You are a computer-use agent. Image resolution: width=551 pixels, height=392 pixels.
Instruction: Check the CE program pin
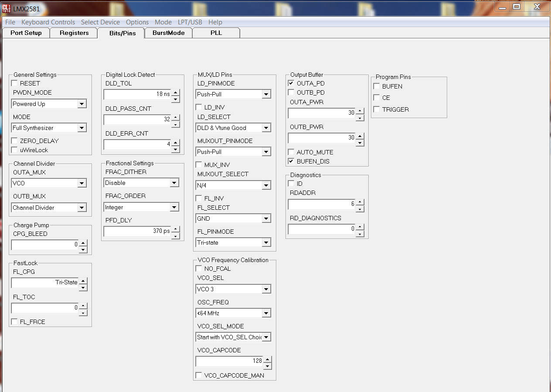point(377,98)
